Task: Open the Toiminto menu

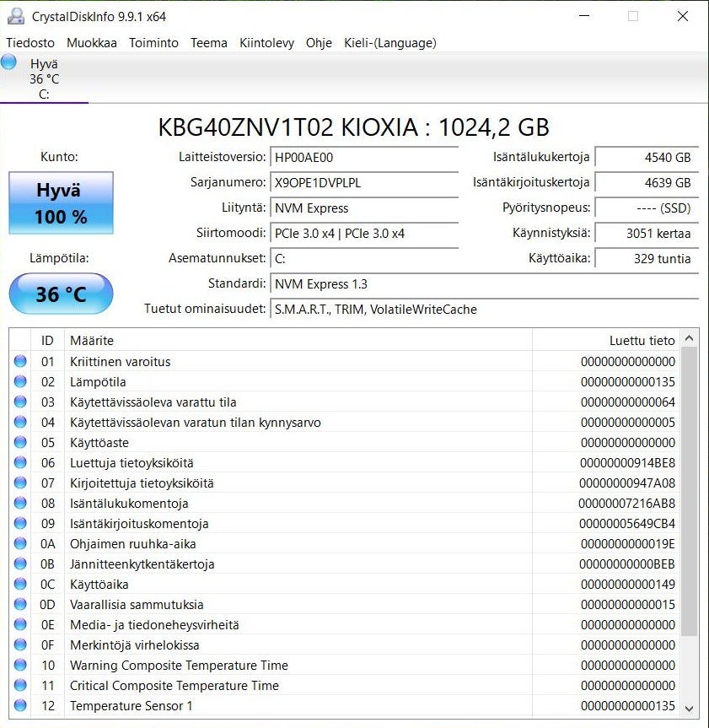Action: tap(153, 43)
